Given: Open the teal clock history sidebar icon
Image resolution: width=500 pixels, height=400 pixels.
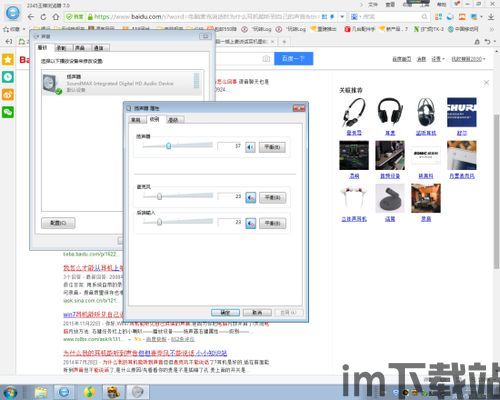Looking at the screenshot, I should [8, 77].
